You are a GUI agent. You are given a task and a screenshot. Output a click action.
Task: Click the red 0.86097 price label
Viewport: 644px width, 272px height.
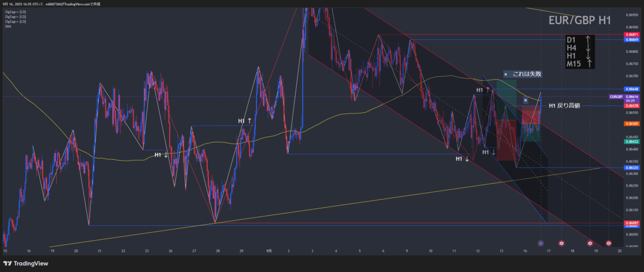[x=631, y=223]
